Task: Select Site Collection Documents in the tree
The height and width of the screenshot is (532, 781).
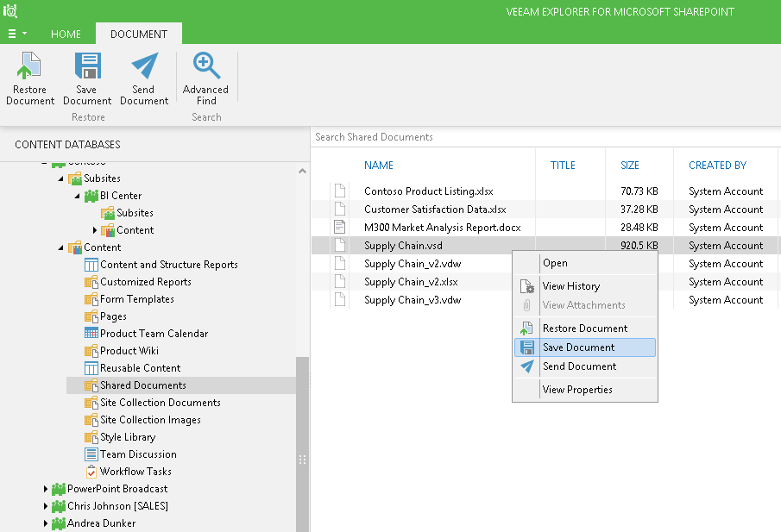Action: pyautogui.click(x=161, y=403)
